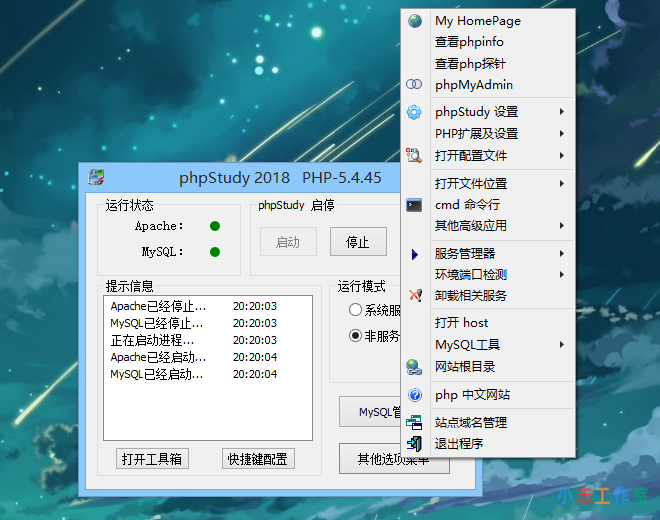Click the gear icon for phpStudy 设置

tap(415, 112)
